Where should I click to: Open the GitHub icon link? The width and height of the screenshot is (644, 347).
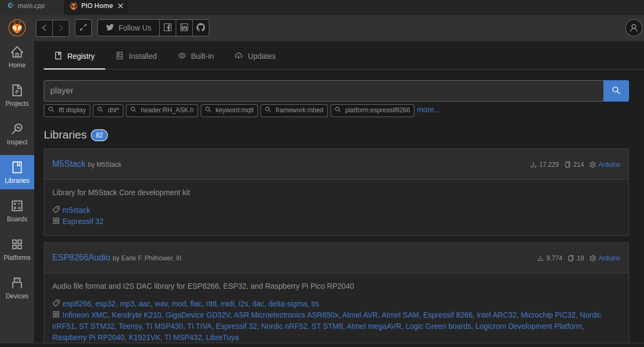pyautogui.click(x=201, y=28)
